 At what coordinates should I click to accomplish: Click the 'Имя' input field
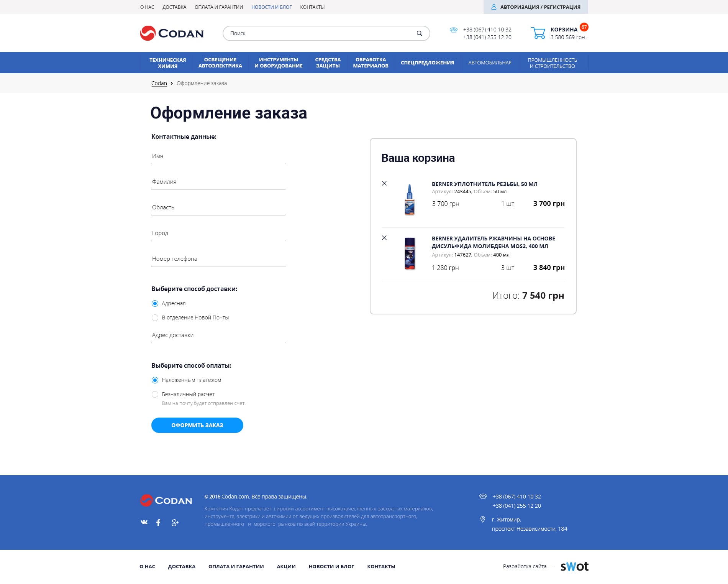218,156
